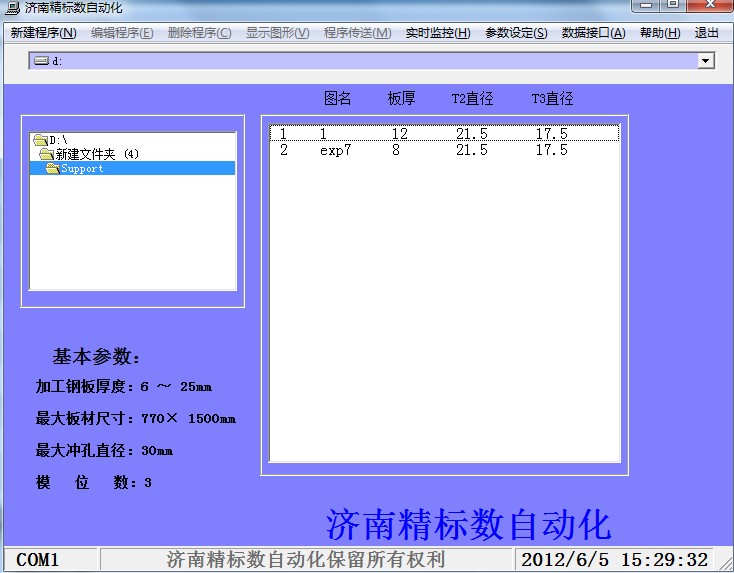Viewport: 734px width, 573px height.
Task: Select program row 1 with 板厚 12
Action: 443,134
